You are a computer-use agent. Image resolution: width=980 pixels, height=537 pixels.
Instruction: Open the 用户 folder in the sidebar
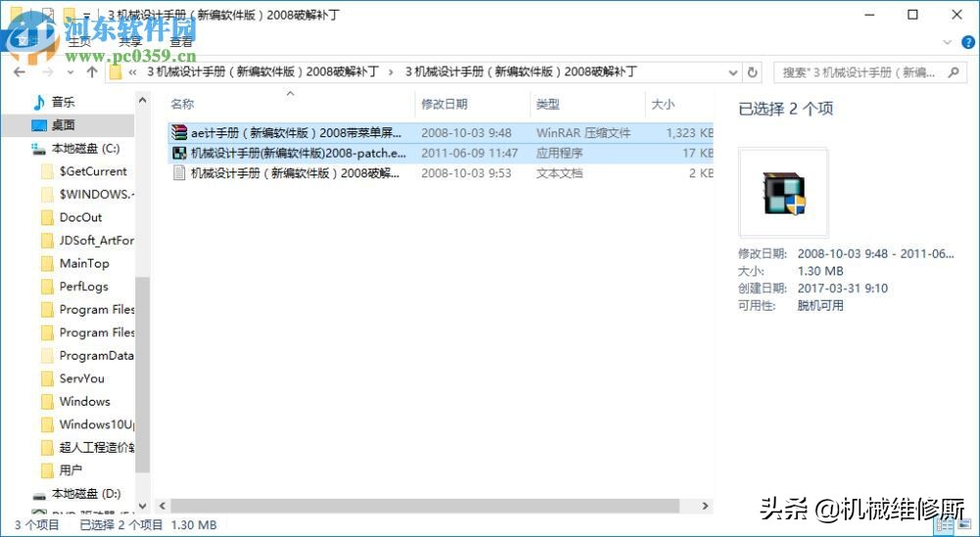[71, 470]
